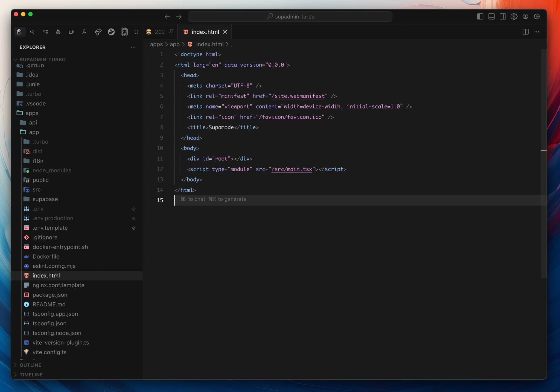Image resolution: width=560 pixels, height=392 pixels.
Task: Open the Extensions puzzle icon
Action: (x=71, y=32)
